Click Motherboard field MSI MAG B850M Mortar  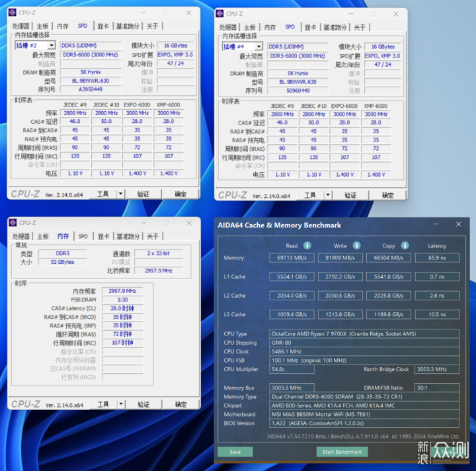click(364, 414)
